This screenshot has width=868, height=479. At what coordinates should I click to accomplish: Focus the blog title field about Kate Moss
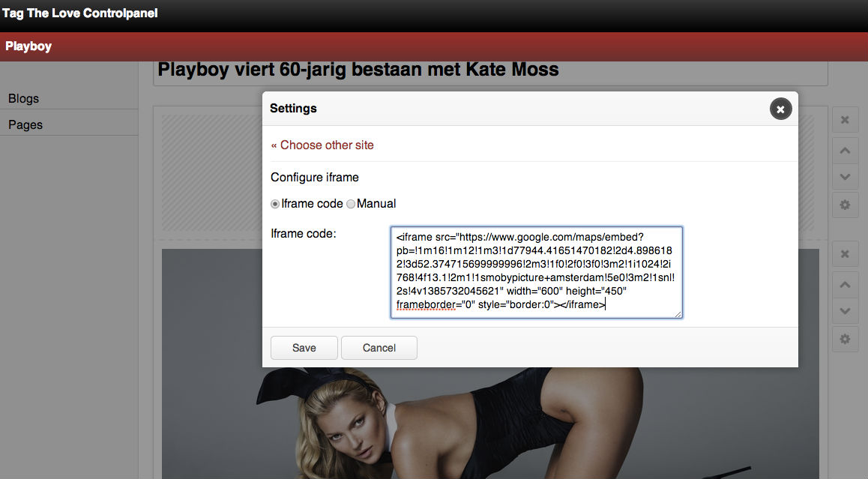pyautogui.click(x=490, y=71)
